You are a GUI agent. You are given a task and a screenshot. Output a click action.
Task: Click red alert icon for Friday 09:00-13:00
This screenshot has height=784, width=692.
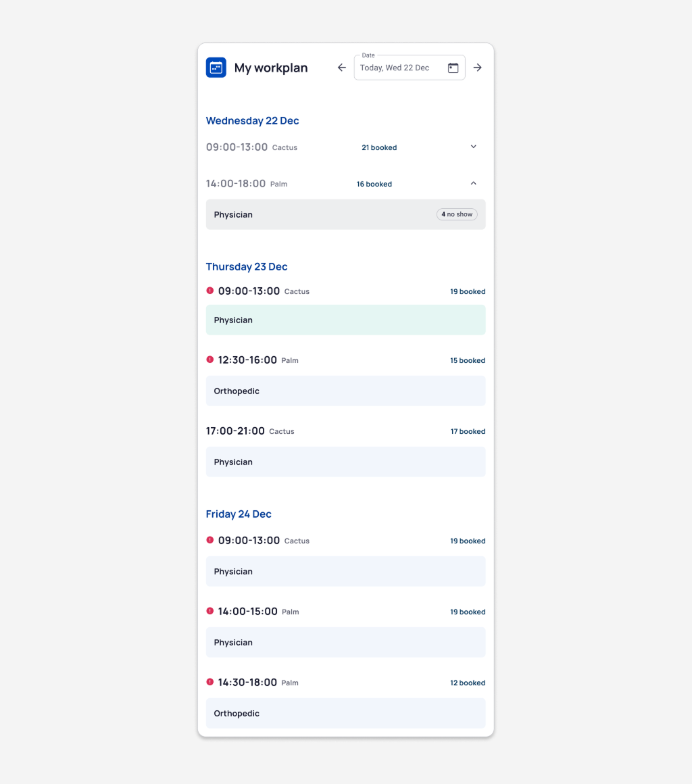[x=210, y=540]
